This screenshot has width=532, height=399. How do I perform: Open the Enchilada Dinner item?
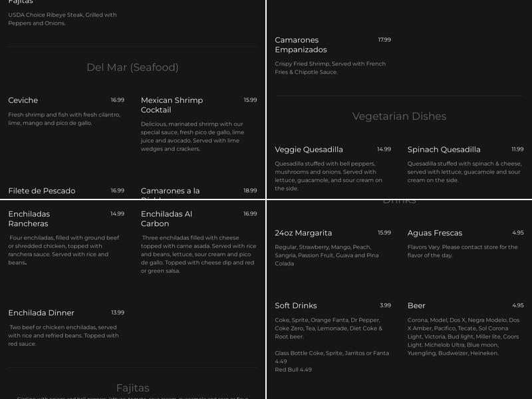(x=41, y=313)
